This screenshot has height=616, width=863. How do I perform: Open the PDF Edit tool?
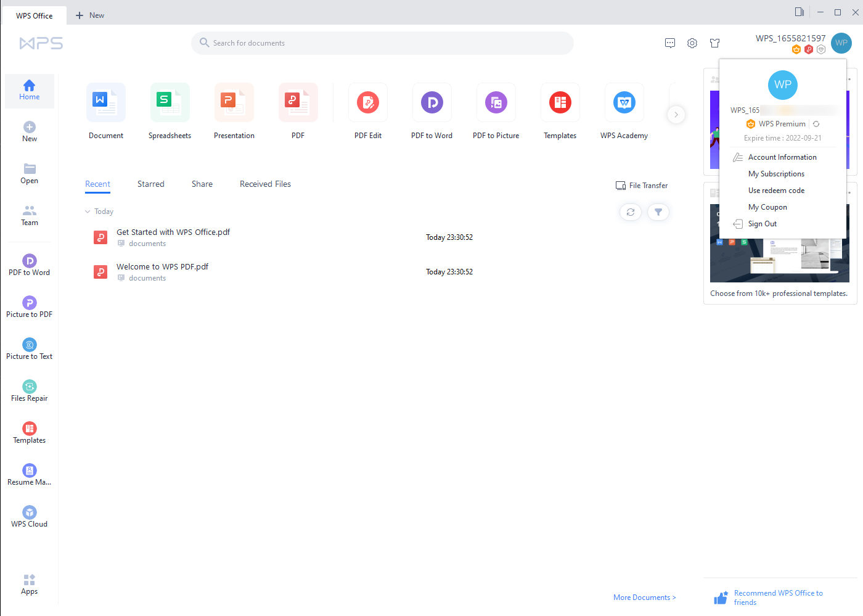point(368,112)
